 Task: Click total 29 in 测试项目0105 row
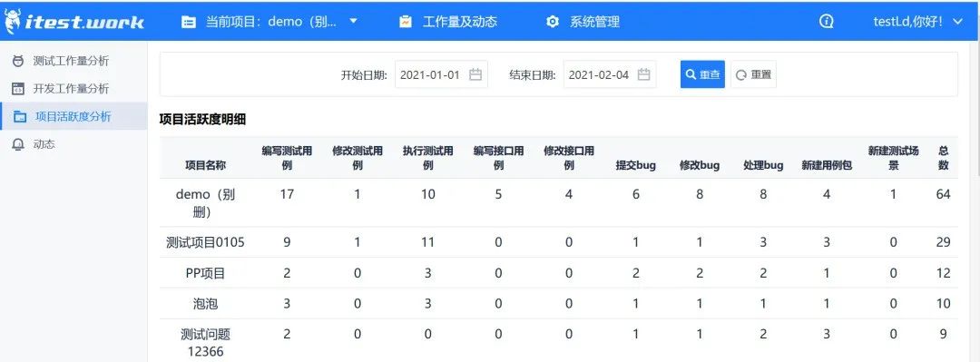pos(944,242)
